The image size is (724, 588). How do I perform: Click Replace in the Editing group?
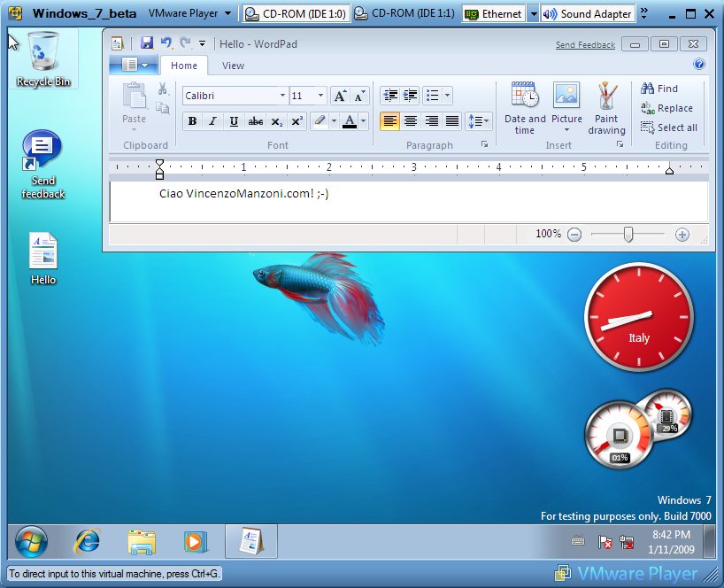click(x=666, y=108)
